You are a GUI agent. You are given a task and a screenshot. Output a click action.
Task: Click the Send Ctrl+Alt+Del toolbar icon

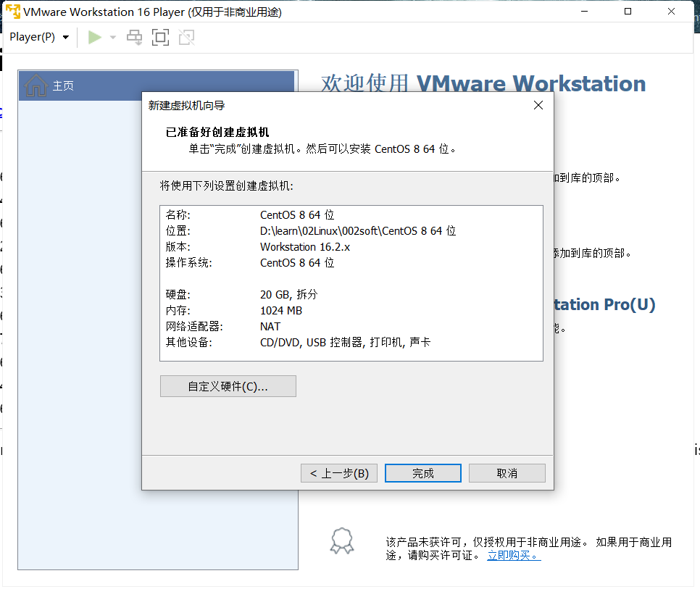point(134,38)
